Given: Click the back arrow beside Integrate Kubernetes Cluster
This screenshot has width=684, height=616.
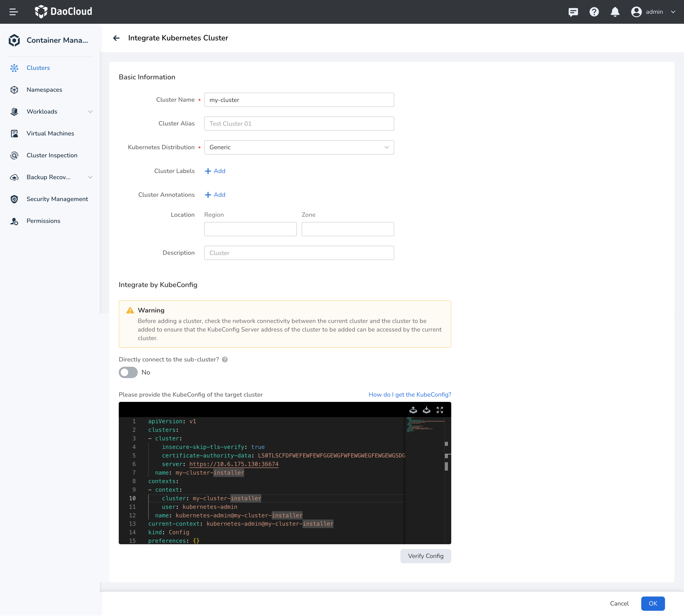Looking at the screenshot, I should (x=116, y=38).
